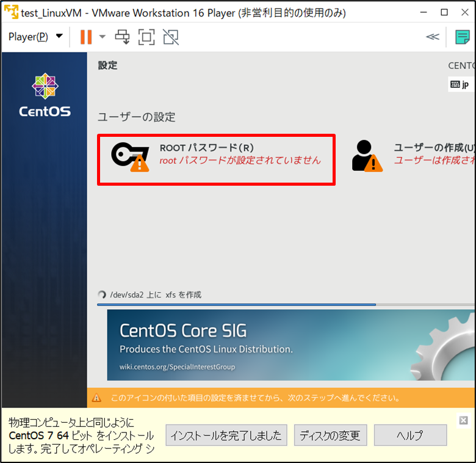Click the 設定 heading text
Screen dimensions: 476x463
pos(107,65)
